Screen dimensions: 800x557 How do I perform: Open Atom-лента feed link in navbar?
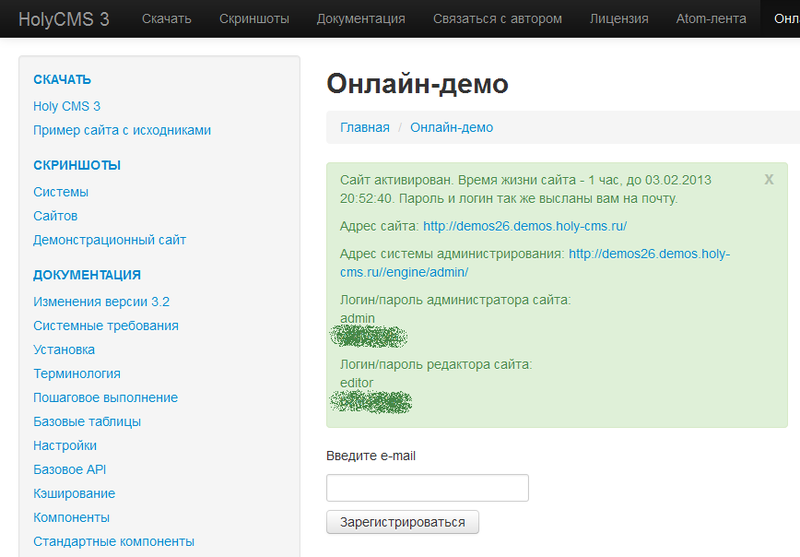coord(711,19)
